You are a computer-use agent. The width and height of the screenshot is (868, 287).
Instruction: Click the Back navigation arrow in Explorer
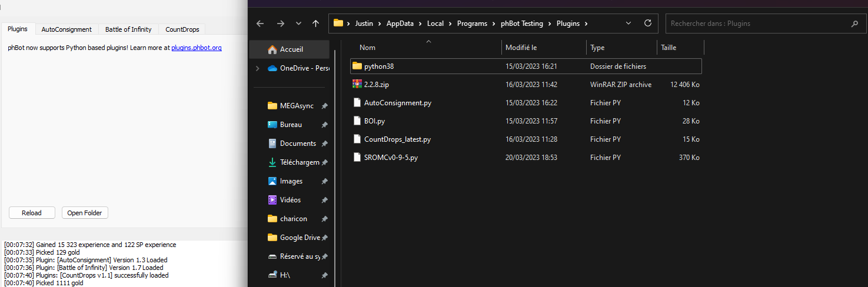coord(260,24)
